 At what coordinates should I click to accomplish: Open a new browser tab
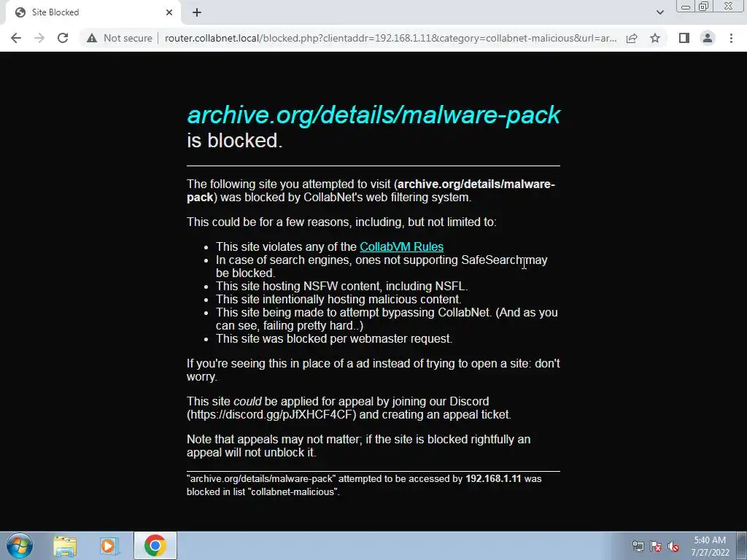(197, 13)
